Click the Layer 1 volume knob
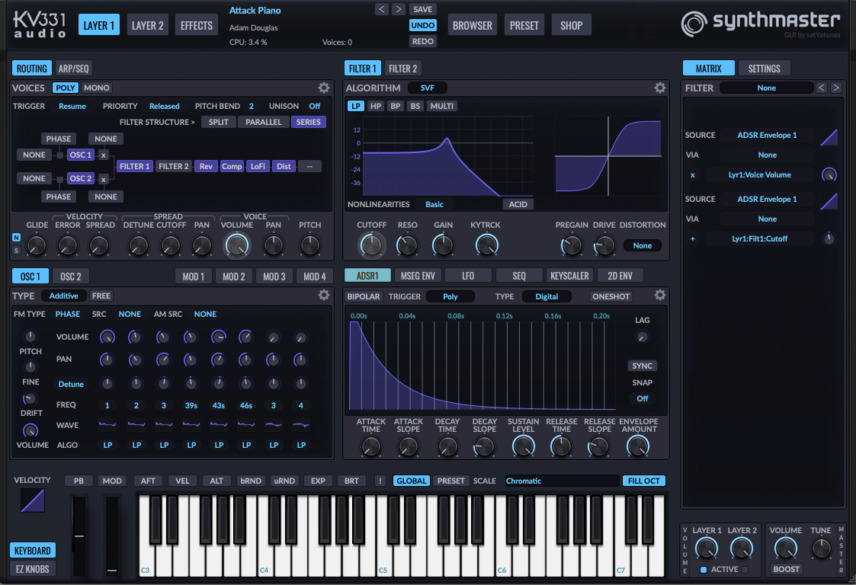The height and width of the screenshot is (585, 856). coord(706,548)
